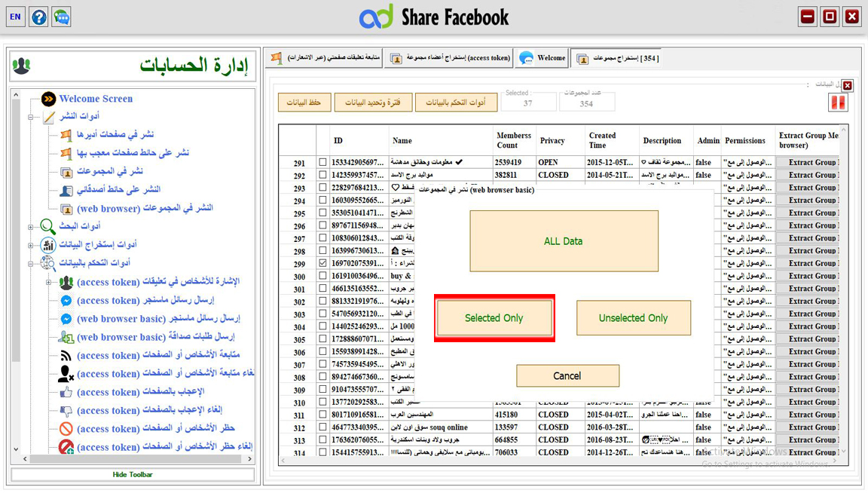Click unblock icon for إلغاء حظر الأشخاص
The height and width of the screenshot is (493, 868).
[66, 447]
